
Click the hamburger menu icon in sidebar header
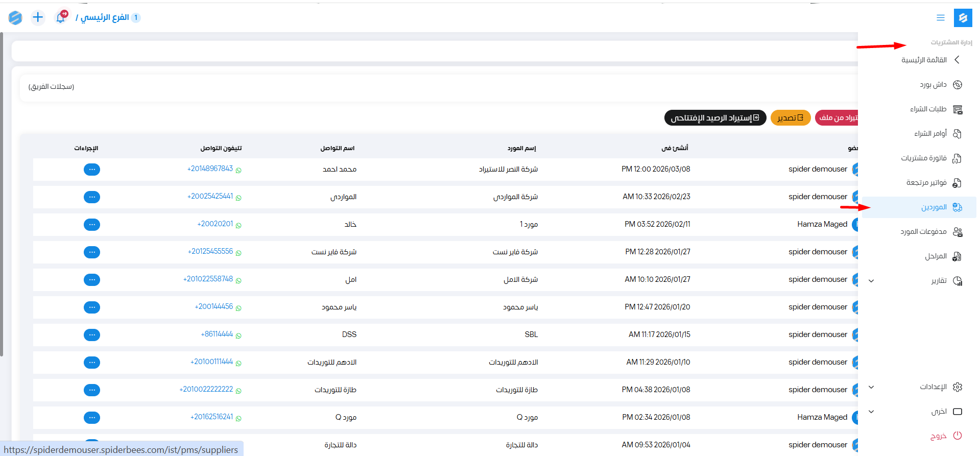coord(940,18)
